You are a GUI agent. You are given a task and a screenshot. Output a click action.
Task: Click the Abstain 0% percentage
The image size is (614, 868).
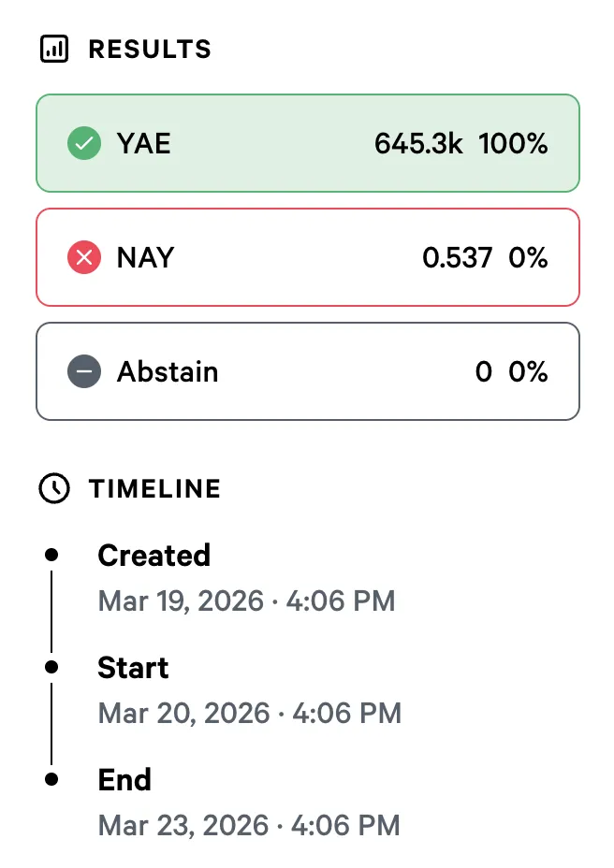528,371
